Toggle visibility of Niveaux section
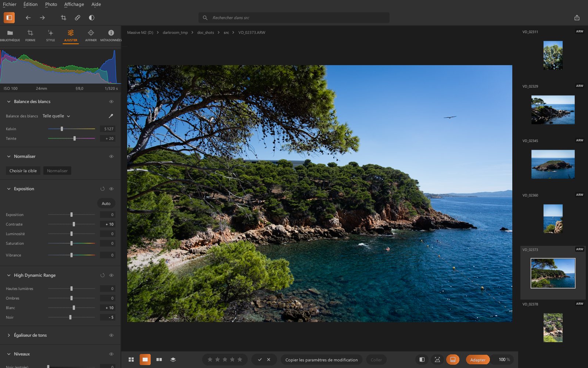Viewport: 588px width, 368px height. coord(111,354)
